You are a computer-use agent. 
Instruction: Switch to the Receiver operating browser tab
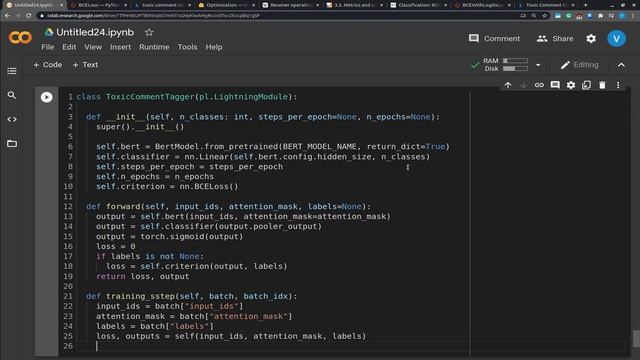point(291,5)
